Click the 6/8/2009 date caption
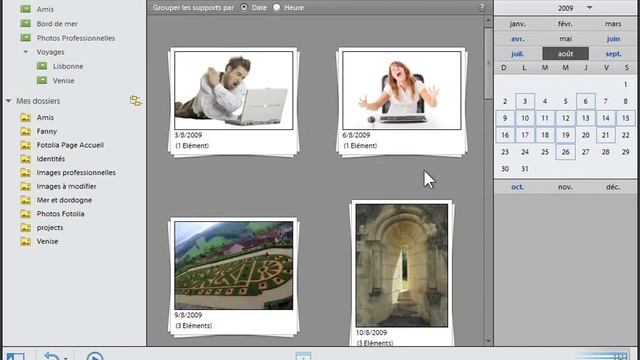Image resolution: width=640 pixels, height=360 pixels. click(356, 135)
